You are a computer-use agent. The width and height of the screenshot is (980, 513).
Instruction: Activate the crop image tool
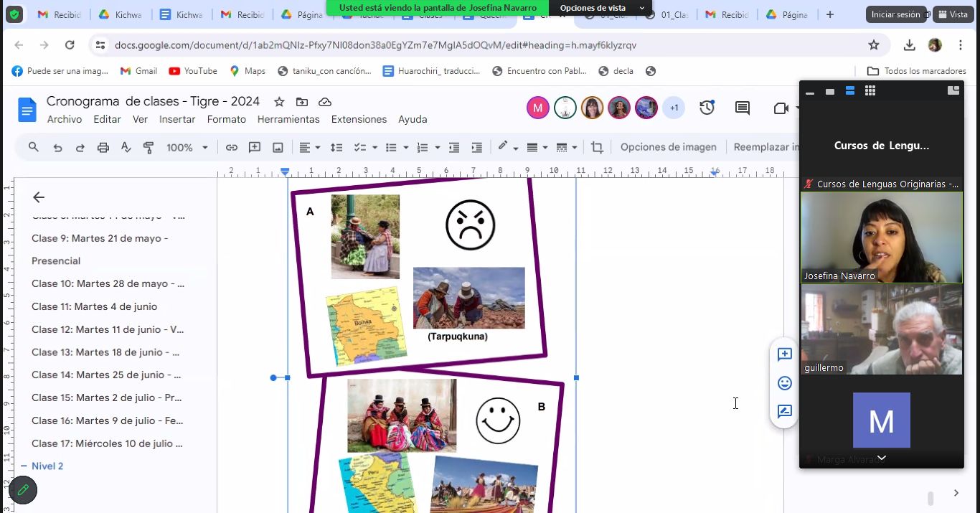click(x=597, y=147)
